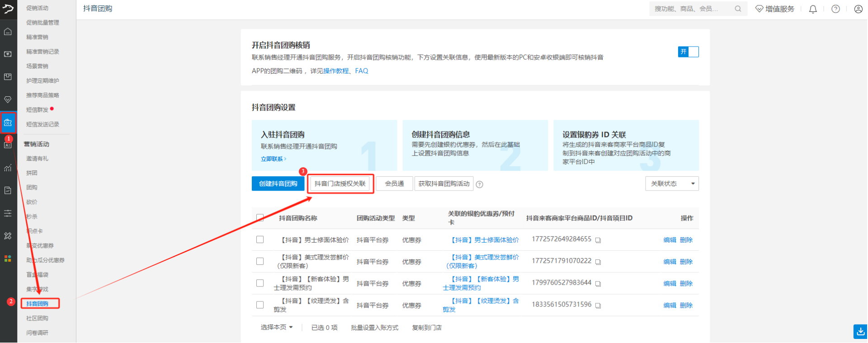868x343 pixels.
Task: Open 邀请有礼 menu item
Action: coord(38,159)
